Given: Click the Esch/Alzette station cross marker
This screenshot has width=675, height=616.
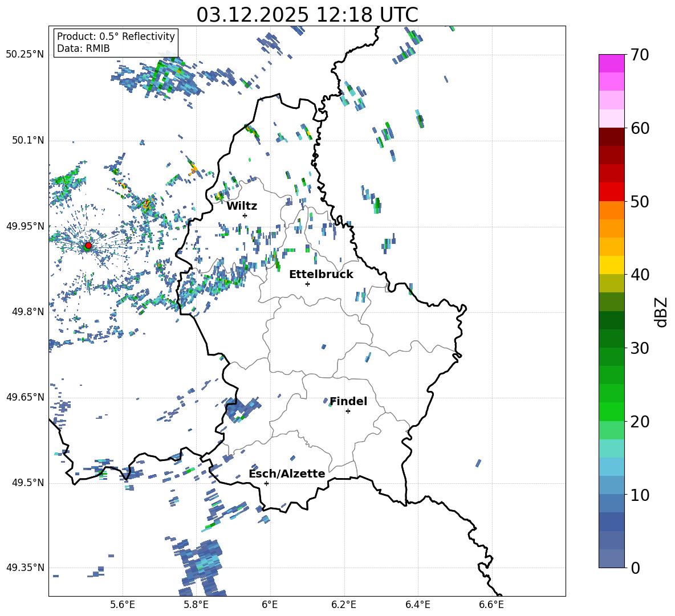Looking at the screenshot, I should click(266, 483).
